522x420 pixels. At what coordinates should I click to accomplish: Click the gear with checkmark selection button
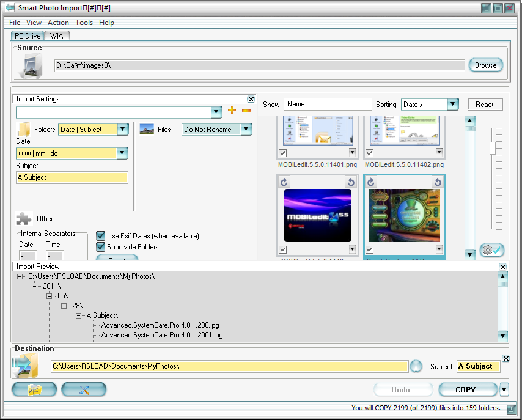[x=492, y=250]
